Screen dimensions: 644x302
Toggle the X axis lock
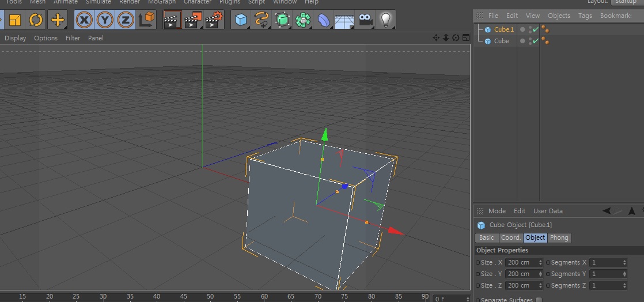85,20
